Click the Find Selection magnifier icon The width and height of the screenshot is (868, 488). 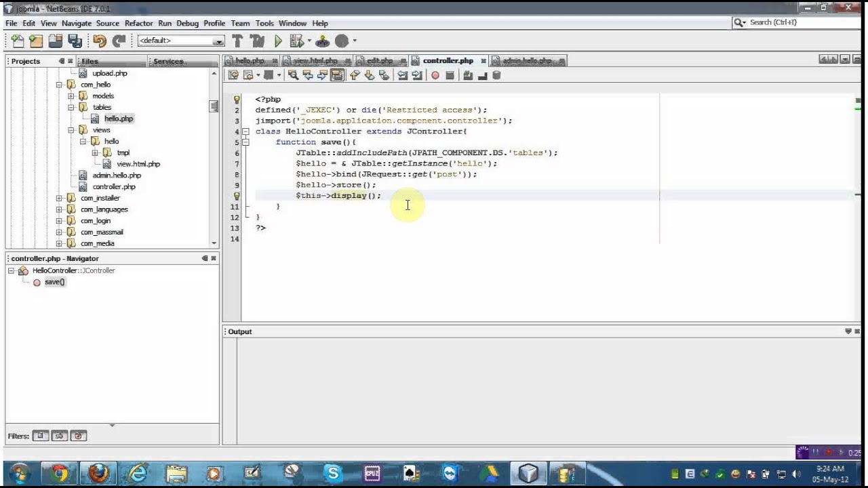tap(293, 75)
